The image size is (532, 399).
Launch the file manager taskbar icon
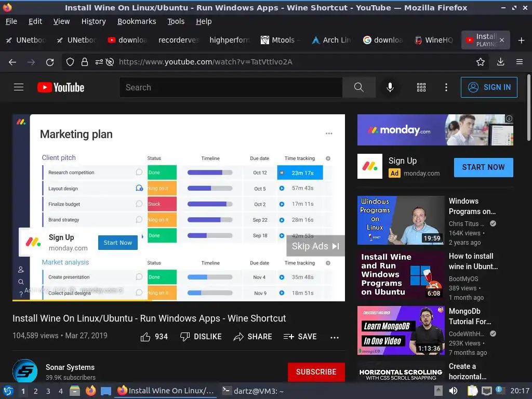75,391
